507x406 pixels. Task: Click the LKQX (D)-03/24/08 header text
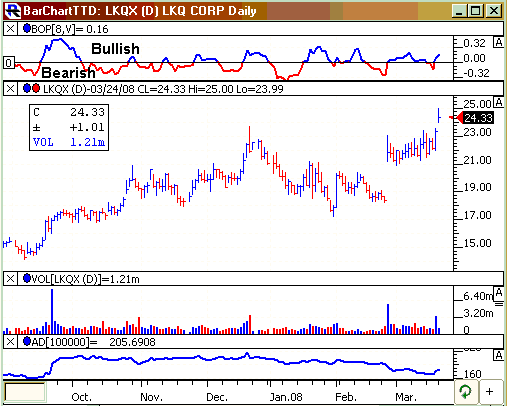[x=163, y=89]
